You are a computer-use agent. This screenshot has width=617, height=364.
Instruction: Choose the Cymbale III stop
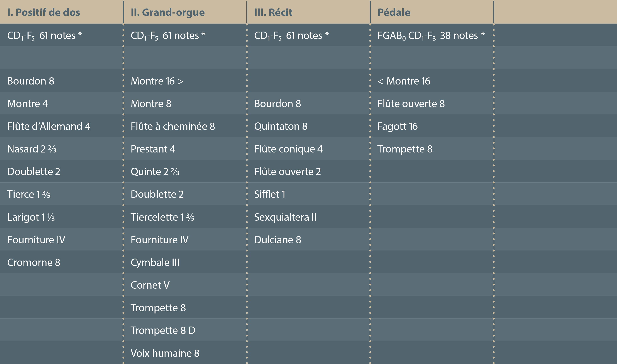pos(155,262)
